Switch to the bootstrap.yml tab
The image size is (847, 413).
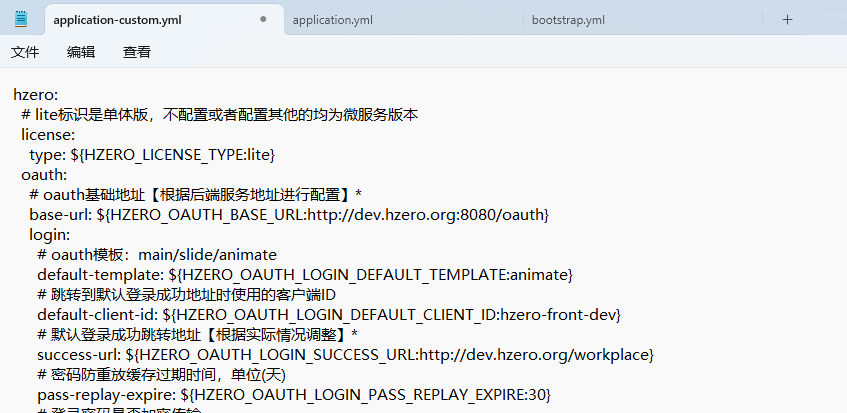click(568, 19)
